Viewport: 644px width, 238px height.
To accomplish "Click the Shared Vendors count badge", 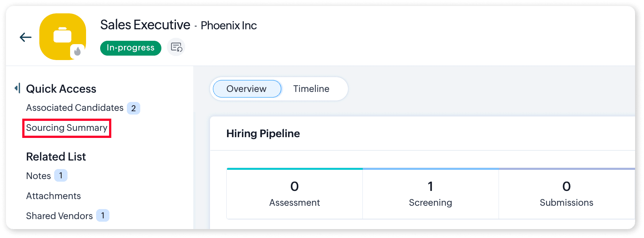I will tap(103, 215).
